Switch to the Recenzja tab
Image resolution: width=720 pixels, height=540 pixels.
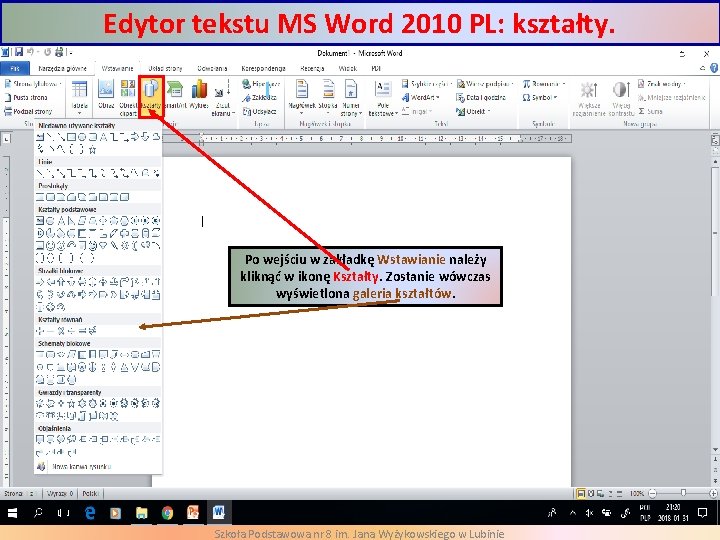(x=312, y=68)
